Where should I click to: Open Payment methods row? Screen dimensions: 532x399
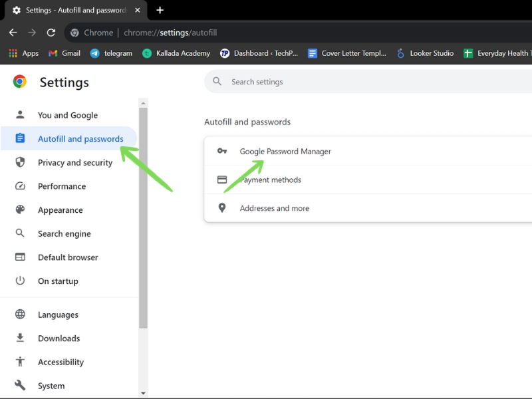368,180
